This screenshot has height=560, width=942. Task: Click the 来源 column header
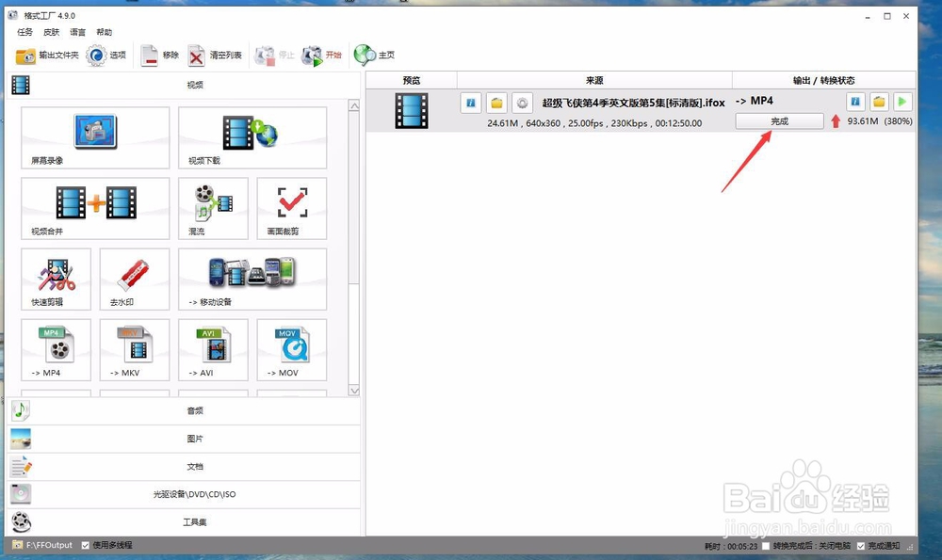594,80
